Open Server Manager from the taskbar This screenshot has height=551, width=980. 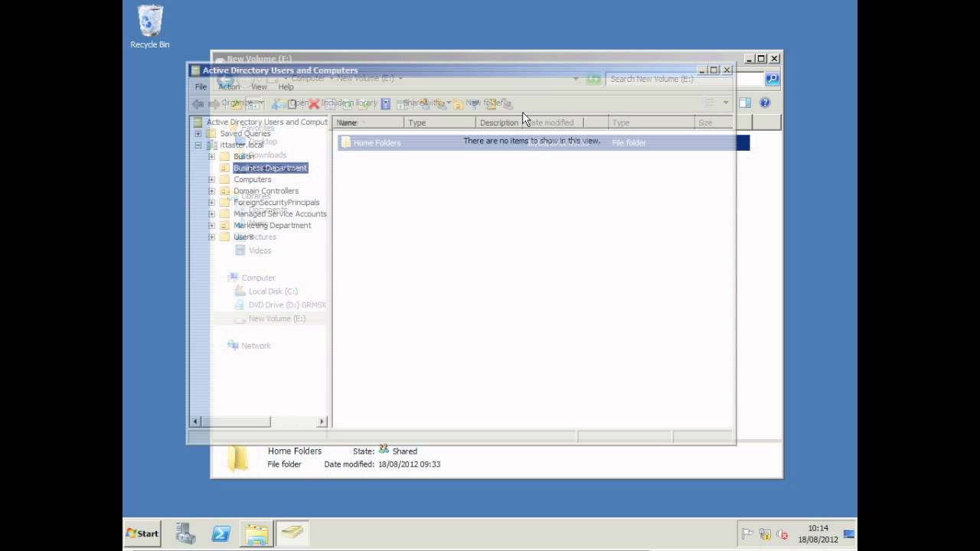(x=185, y=533)
